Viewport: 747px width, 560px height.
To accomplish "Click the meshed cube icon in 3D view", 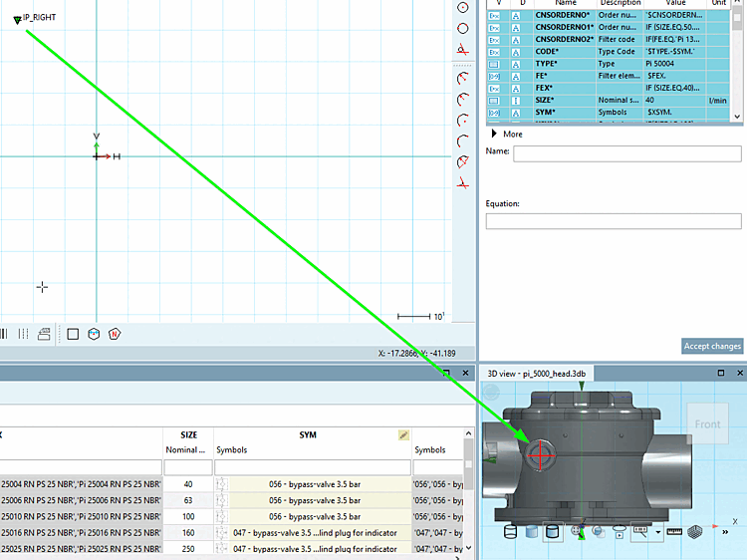I will 695,532.
